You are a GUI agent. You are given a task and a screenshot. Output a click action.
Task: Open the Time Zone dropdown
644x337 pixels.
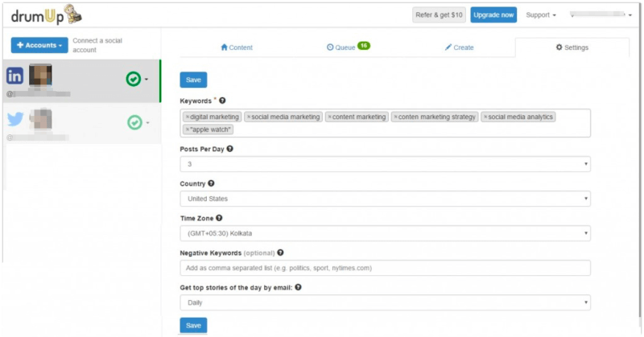[x=385, y=233]
